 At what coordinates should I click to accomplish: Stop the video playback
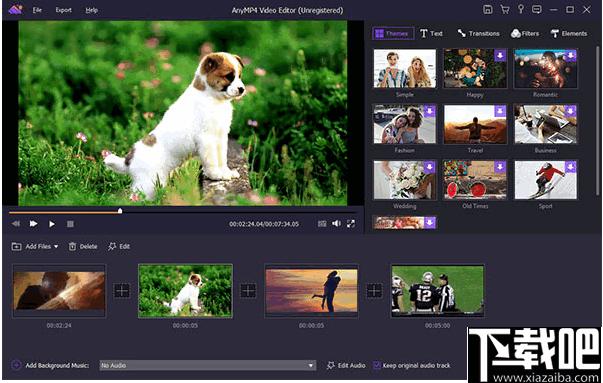click(x=70, y=224)
